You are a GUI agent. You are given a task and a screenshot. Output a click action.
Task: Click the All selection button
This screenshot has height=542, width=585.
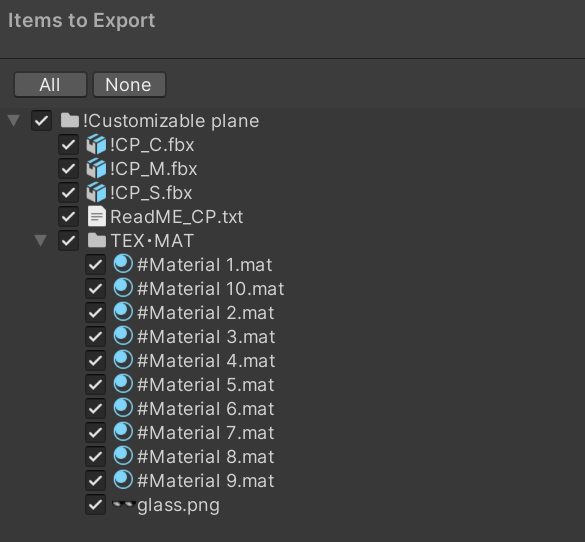(50, 85)
